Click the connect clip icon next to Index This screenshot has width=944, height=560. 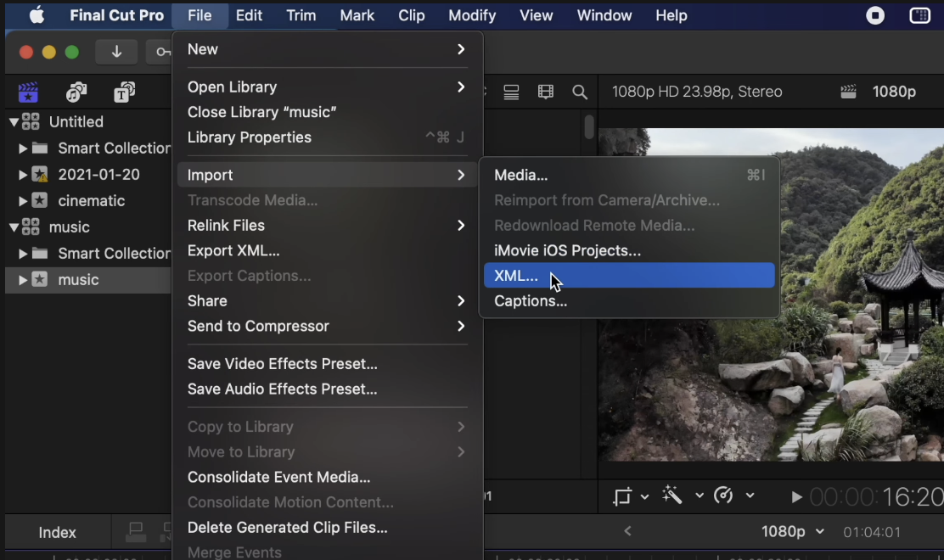pyautogui.click(x=136, y=532)
